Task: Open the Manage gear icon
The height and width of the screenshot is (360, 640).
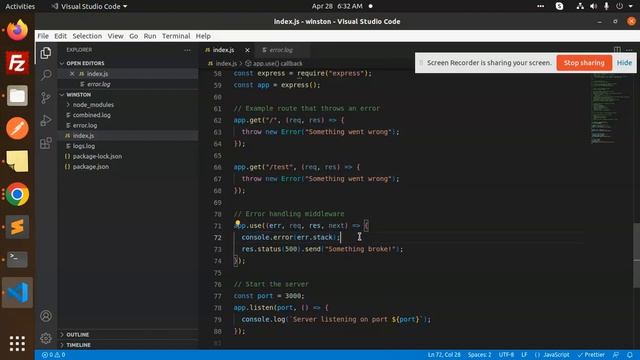Action: click(x=46, y=338)
